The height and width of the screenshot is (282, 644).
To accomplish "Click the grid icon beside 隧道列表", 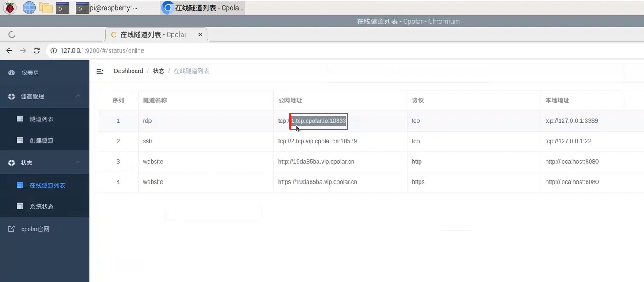I will (x=20, y=119).
